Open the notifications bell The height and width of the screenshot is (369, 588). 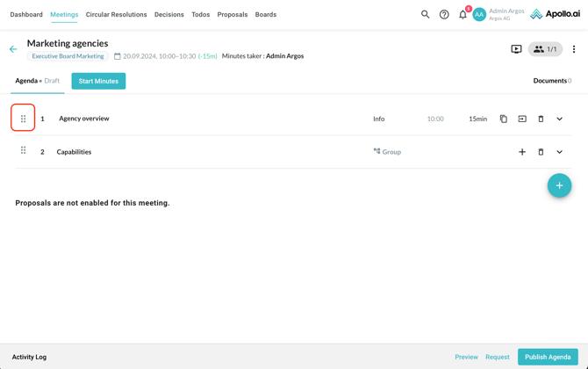(463, 14)
